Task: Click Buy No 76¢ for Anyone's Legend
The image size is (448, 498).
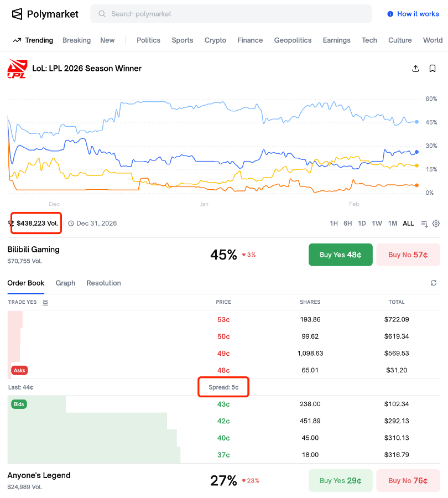Action: pyautogui.click(x=408, y=480)
